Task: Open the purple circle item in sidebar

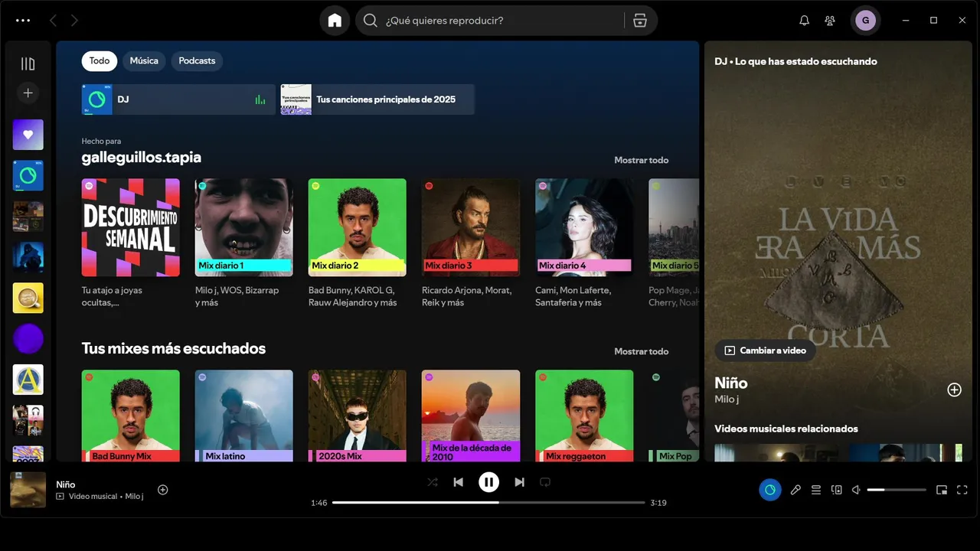Action: 28,338
